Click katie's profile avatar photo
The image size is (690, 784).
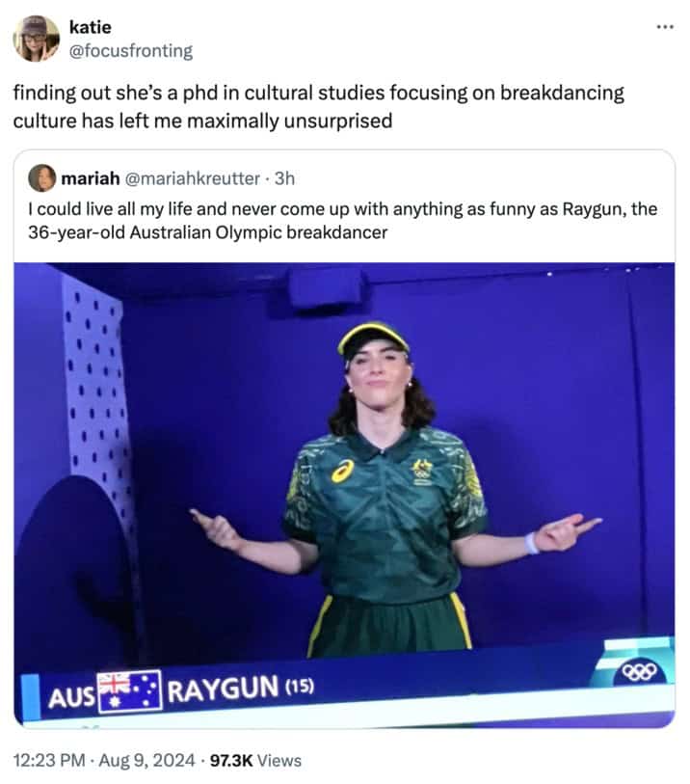pyautogui.click(x=36, y=39)
